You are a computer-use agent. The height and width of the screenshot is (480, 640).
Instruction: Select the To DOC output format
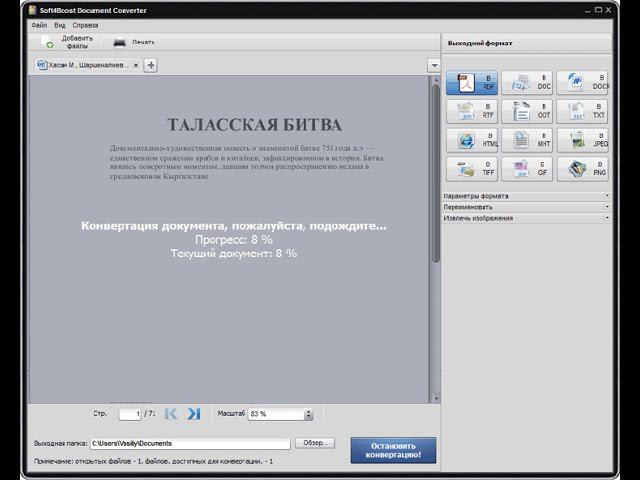point(527,83)
